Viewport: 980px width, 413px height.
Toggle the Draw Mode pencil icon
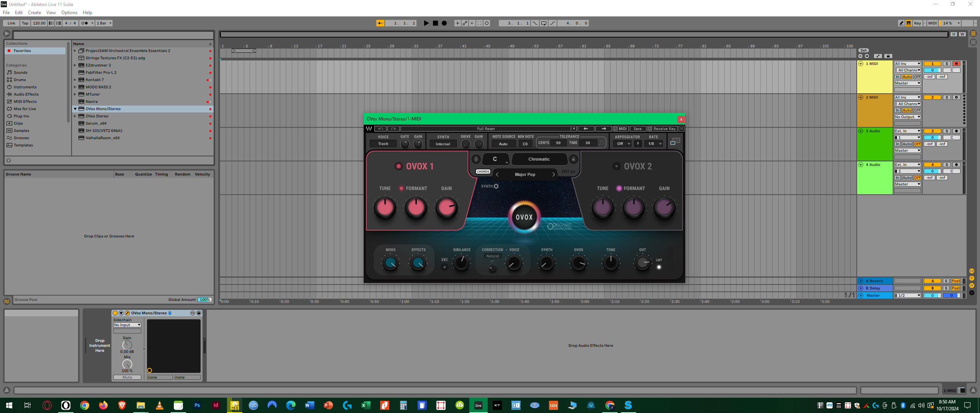[901, 23]
